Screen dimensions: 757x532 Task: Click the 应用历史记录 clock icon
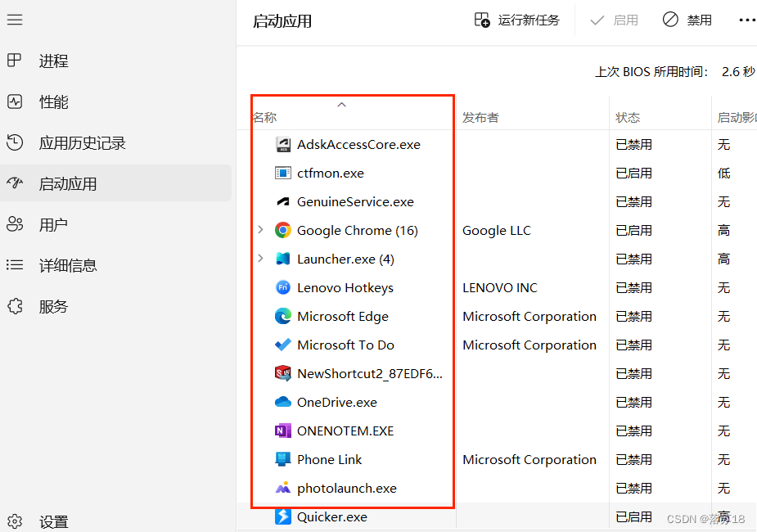click(x=15, y=142)
